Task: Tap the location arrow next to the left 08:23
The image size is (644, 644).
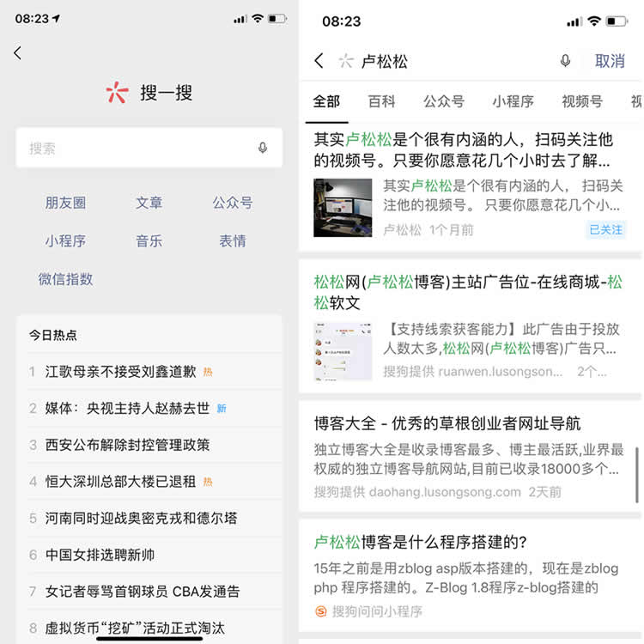Action: pos(57,19)
